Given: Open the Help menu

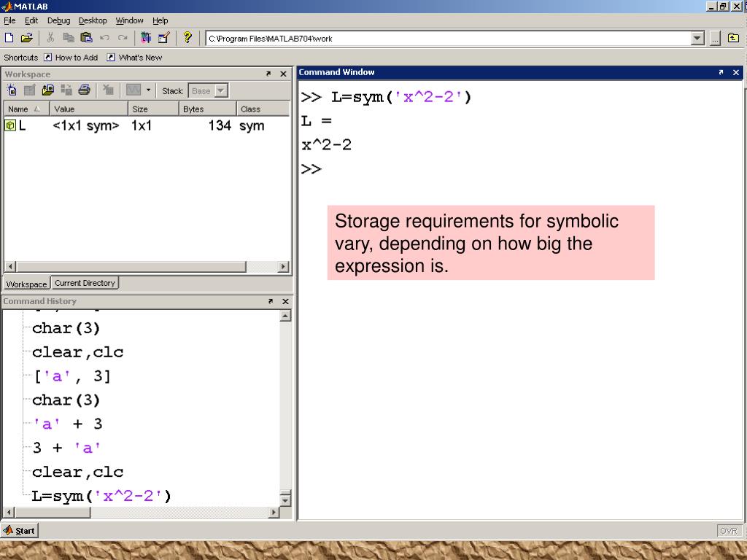Looking at the screenshot, I should (x=160, y=20).
